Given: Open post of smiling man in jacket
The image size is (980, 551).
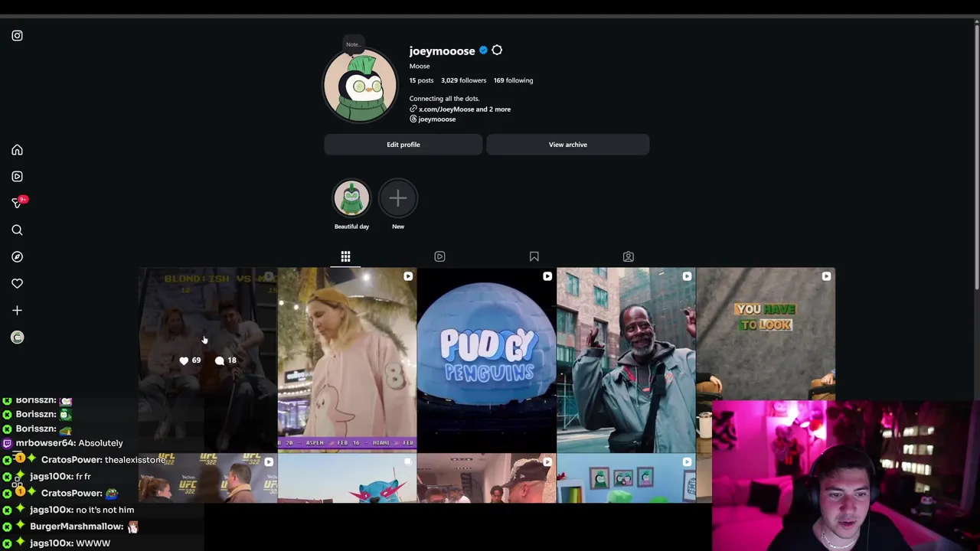Looking at the screenshot, I should 626,360.
